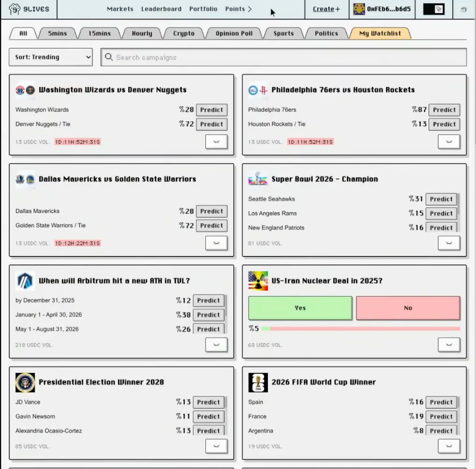Click the Presidential seal icon
Viewport: 476px width, 469px height.
[x=25, y=382]
